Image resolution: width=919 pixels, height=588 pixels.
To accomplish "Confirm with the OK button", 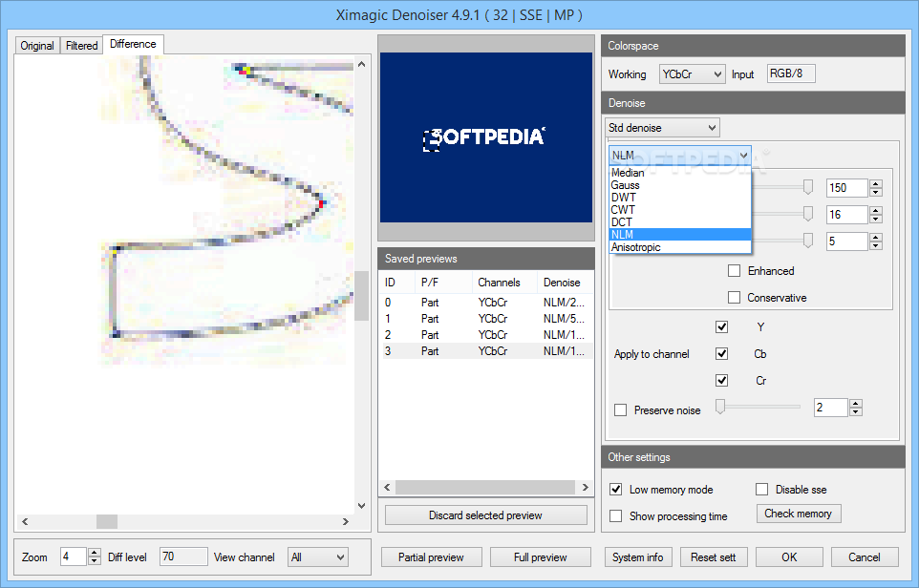I will coord(789,557).
